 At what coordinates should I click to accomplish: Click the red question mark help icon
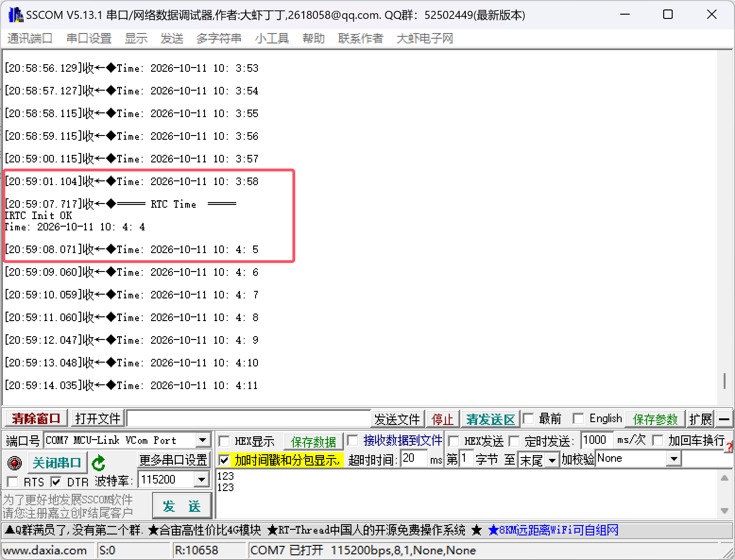(x=730, y=447)
